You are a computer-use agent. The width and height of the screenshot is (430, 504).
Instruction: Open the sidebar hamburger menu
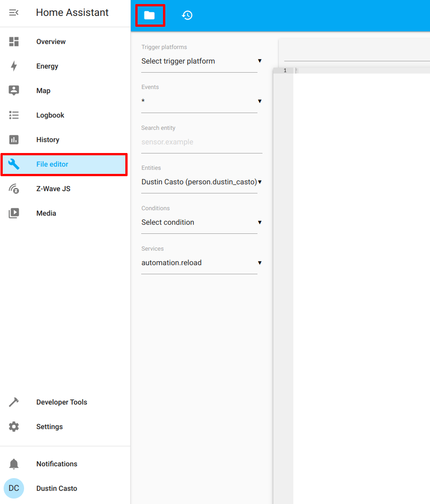tap(14, 13)
